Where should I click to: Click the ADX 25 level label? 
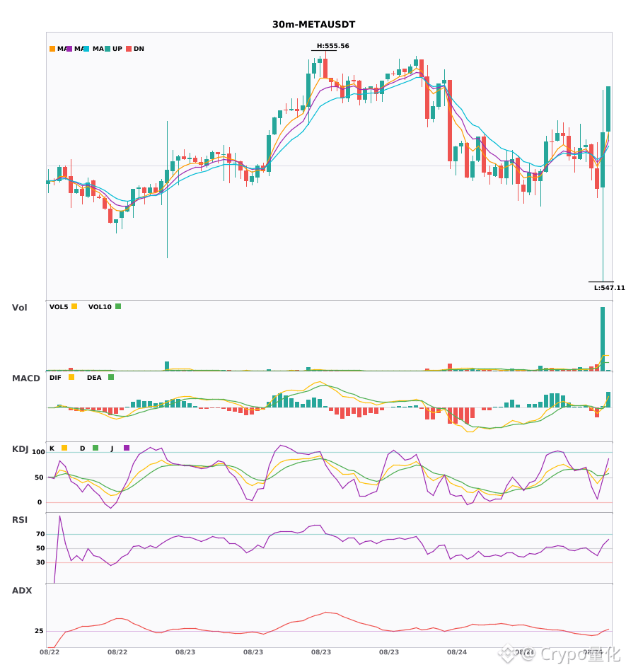coord(39,631)
